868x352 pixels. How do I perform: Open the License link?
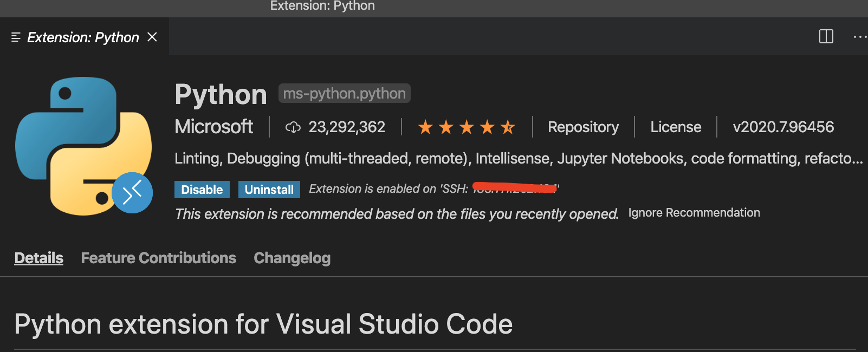pos(676,127)
